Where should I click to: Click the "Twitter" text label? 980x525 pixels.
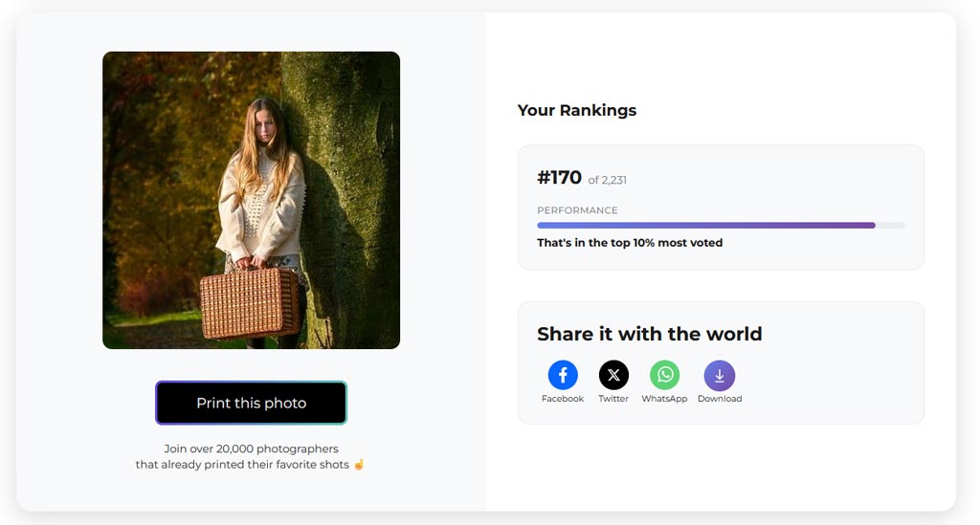coord(613,399)
